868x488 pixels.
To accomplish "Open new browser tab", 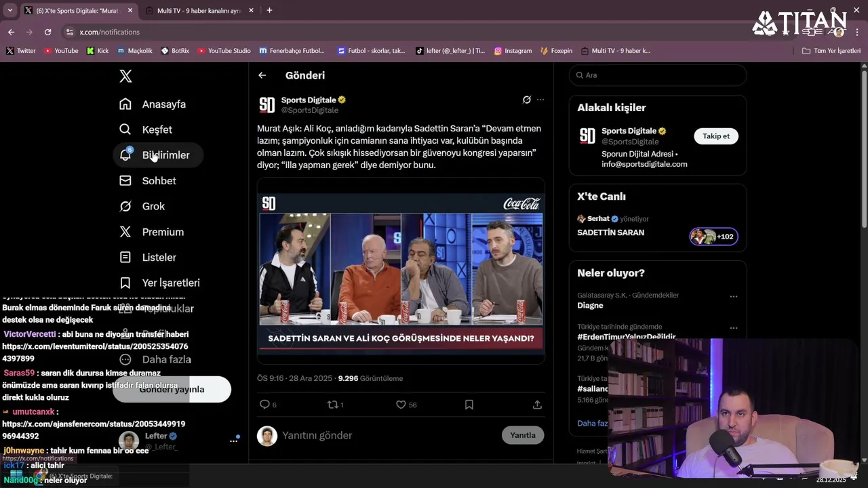I will pyautogui.click(x=269, y=10).
